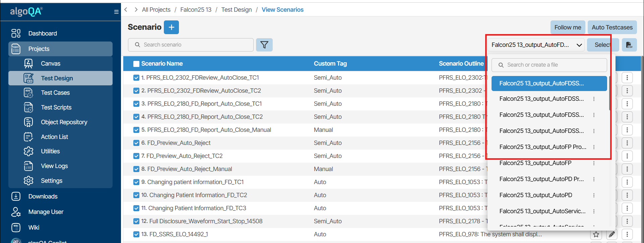This screenshot has width=644, height=243.
Task: Uncheck scenario 9 Changing patient information_FD_TC1
Action: (136, 182)
